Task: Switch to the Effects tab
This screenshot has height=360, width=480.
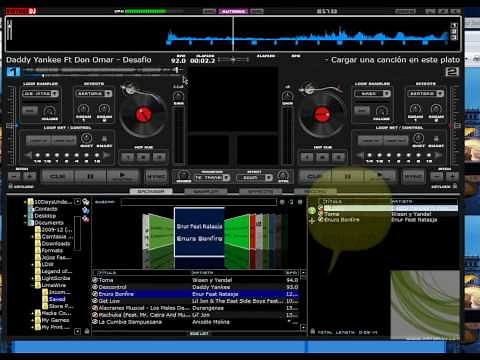Action: tap(260, 191)
